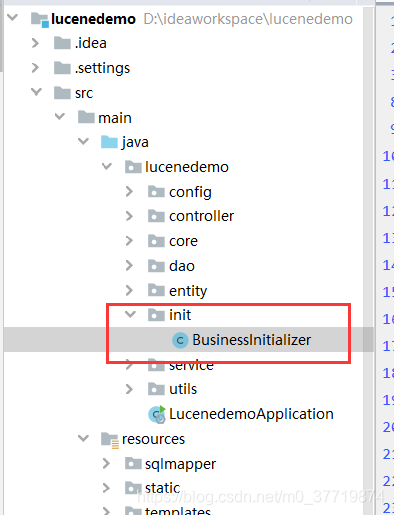This screenshot has height=515, width=394.
Task: Select the init package label
Action: tap(180, 315)
